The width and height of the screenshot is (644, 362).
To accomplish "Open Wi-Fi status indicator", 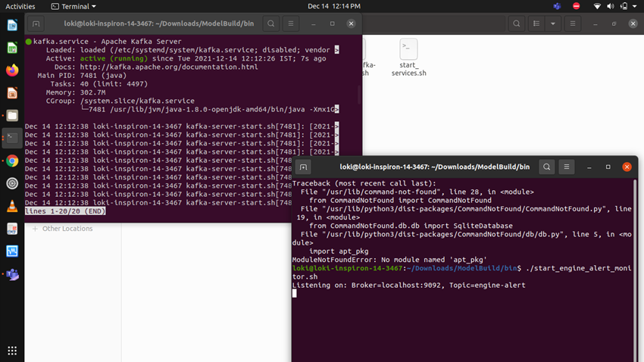I will [597, 6].
